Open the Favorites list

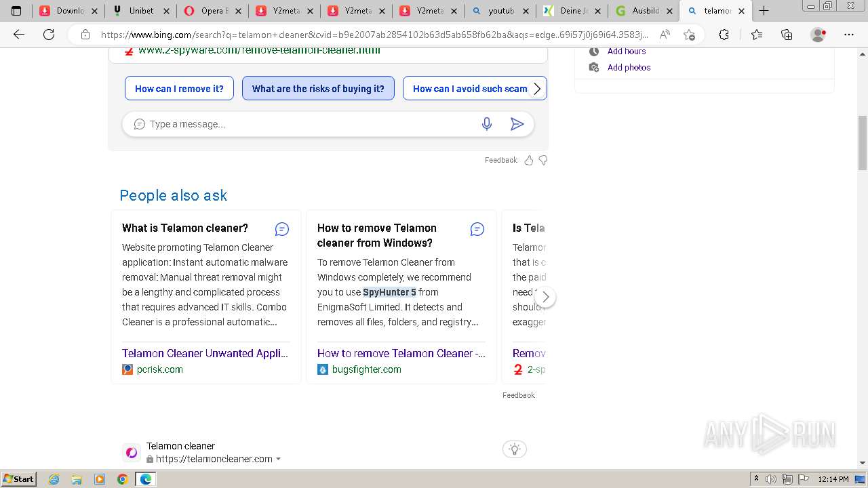757,35
